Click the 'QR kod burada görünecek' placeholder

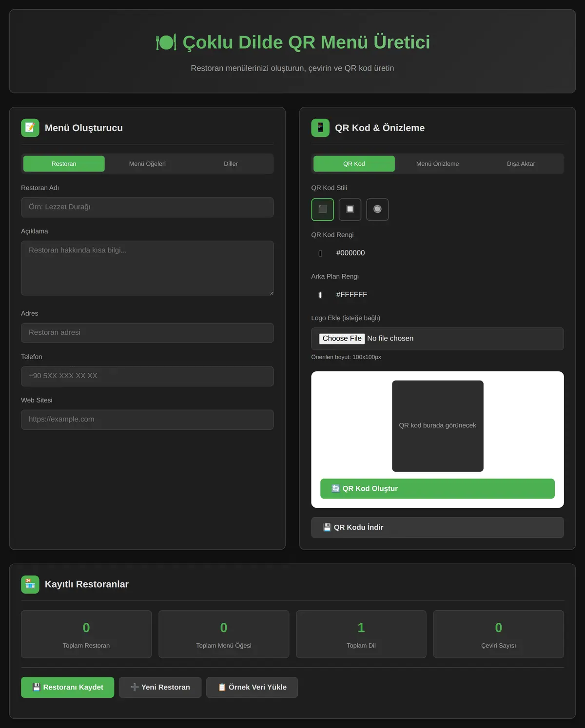(x=438, y=426)
